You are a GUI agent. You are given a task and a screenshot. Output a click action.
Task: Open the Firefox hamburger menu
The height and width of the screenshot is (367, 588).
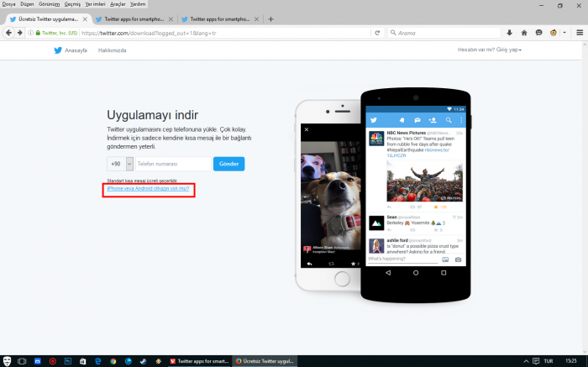[x=580, y=33]
